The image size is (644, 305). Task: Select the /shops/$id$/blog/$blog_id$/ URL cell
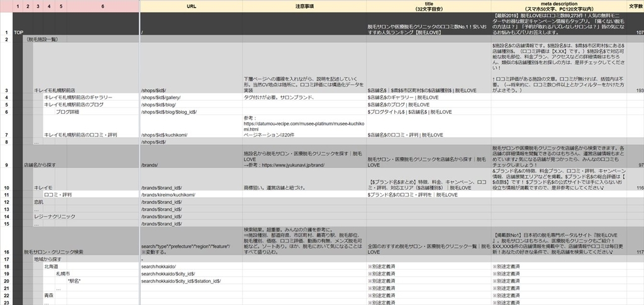coord(191,112)
